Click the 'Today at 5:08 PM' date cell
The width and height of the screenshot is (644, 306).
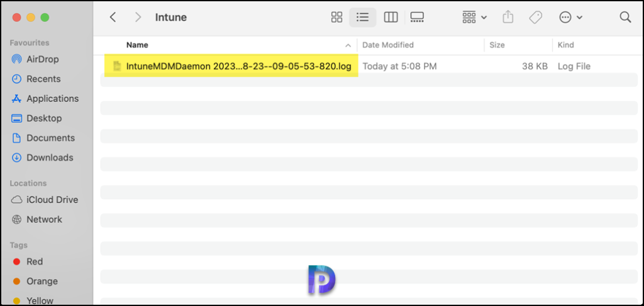(399, 66)
